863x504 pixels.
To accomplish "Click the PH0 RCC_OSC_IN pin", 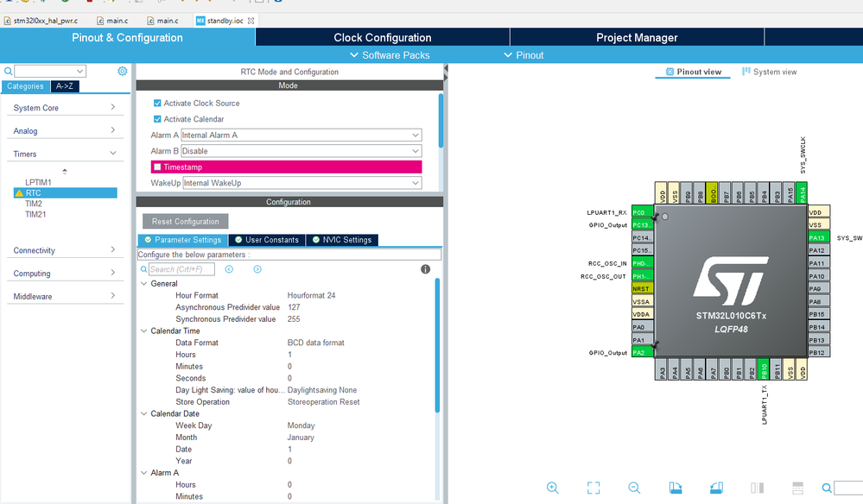I will (643, 263).
